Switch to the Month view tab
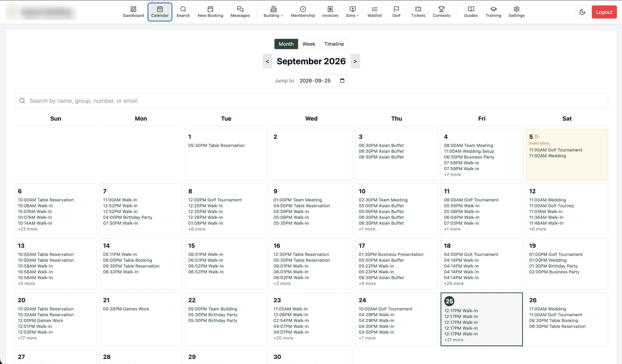The image size is (622, 364). pos(286,44)
